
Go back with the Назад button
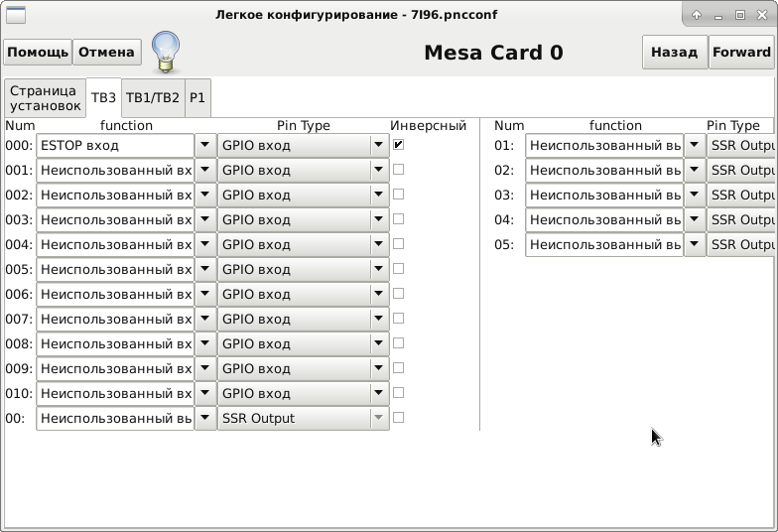click(675, 52)
